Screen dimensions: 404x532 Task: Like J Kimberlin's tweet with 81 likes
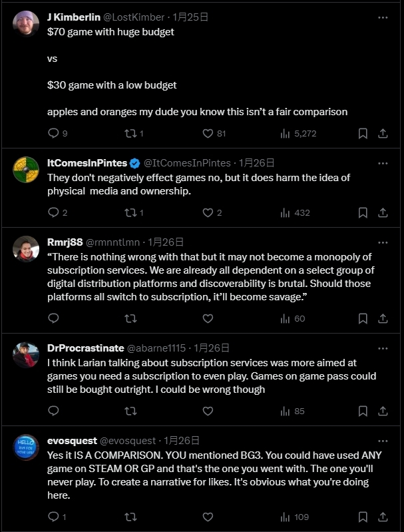click(208, 133)
